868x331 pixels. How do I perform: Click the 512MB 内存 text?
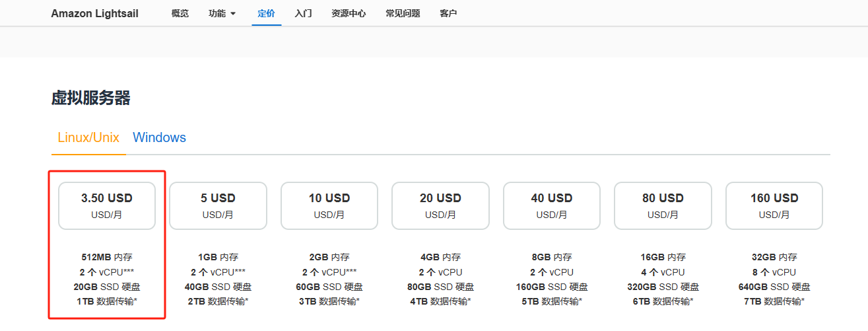click(107, 257)
